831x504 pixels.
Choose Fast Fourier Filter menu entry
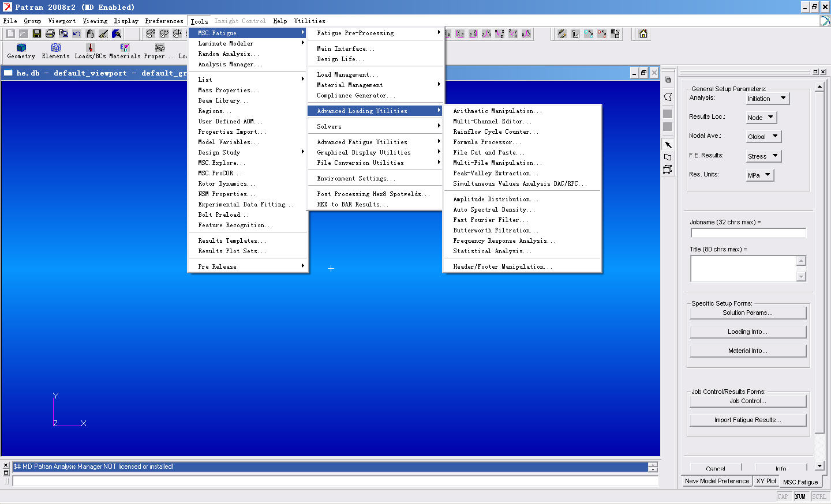[522, 220]
